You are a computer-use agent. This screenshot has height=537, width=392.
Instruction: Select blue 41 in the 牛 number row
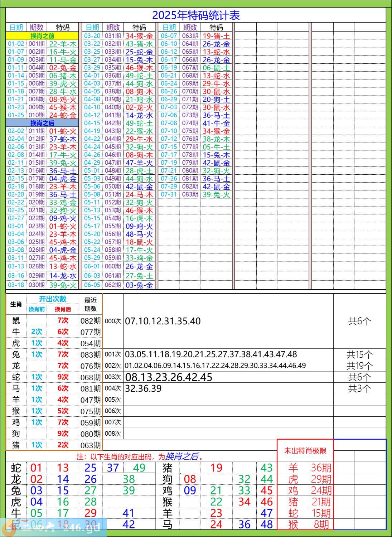tap(129, 513)
